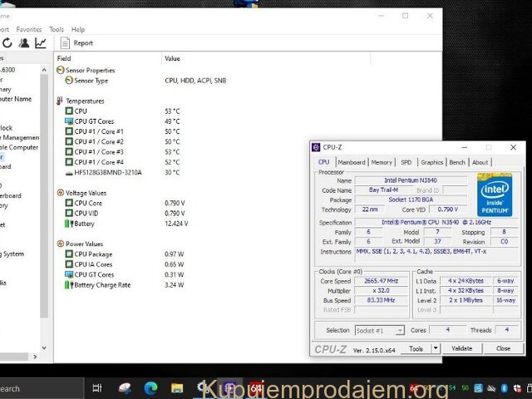Select the CPU GT Cores temperature row
The height and width of the screenshot is (399, 532).
pos(94,121)
